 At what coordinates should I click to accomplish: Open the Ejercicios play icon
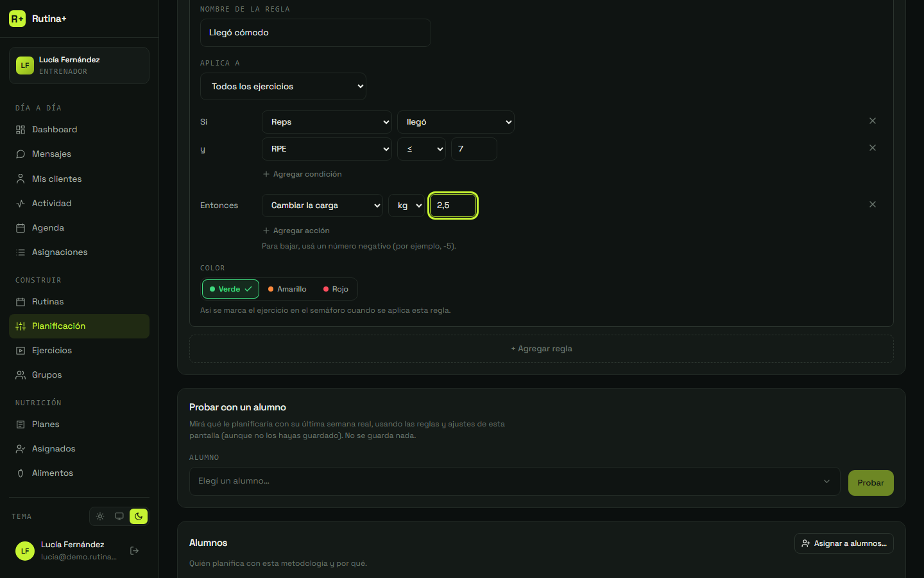tap(21, 351)
